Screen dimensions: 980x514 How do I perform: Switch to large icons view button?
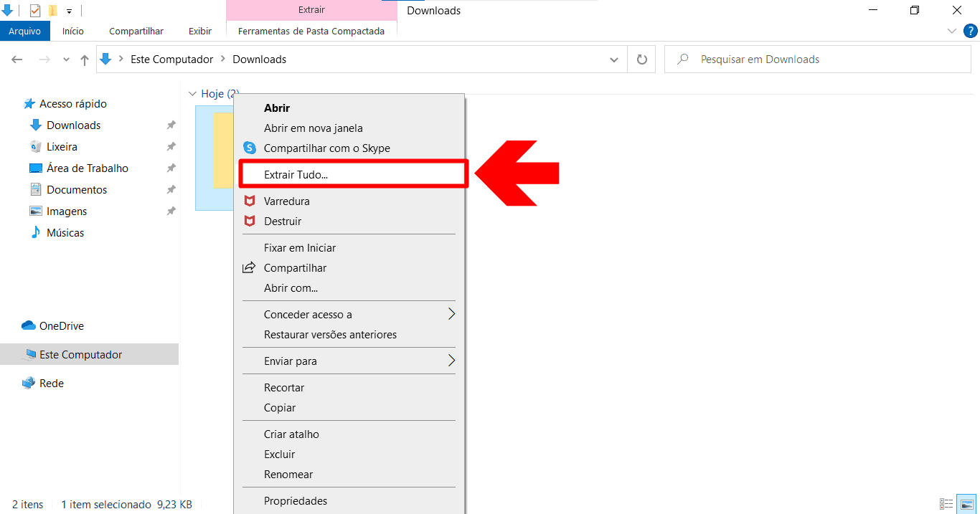point(966,505)
